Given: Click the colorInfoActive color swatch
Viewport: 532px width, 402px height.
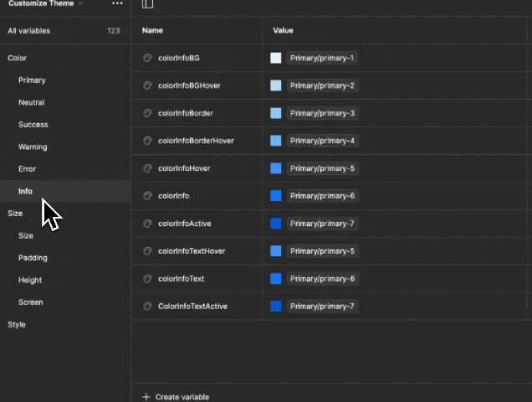Looking at the screenshot, I should pos(276,224).
